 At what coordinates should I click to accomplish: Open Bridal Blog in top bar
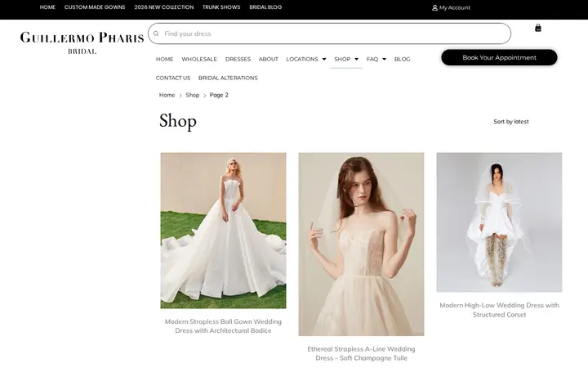pyautogui.click(x=265, y=7)
